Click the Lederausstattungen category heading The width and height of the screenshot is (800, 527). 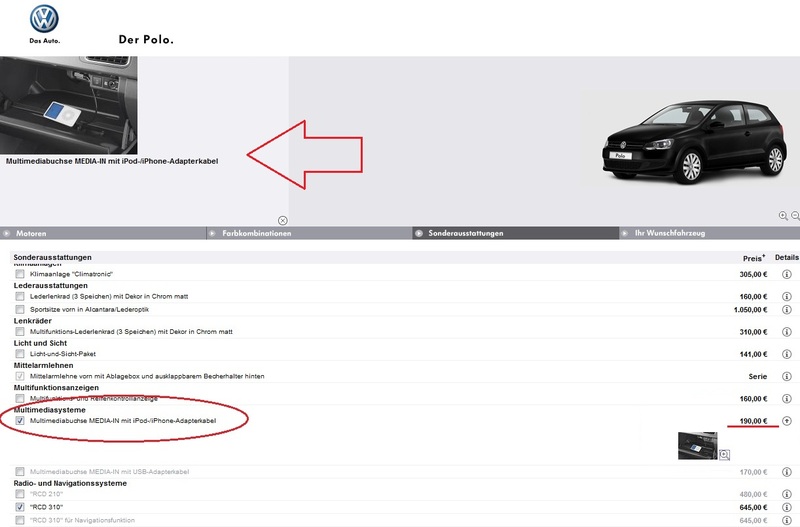(x=51, y=286)
